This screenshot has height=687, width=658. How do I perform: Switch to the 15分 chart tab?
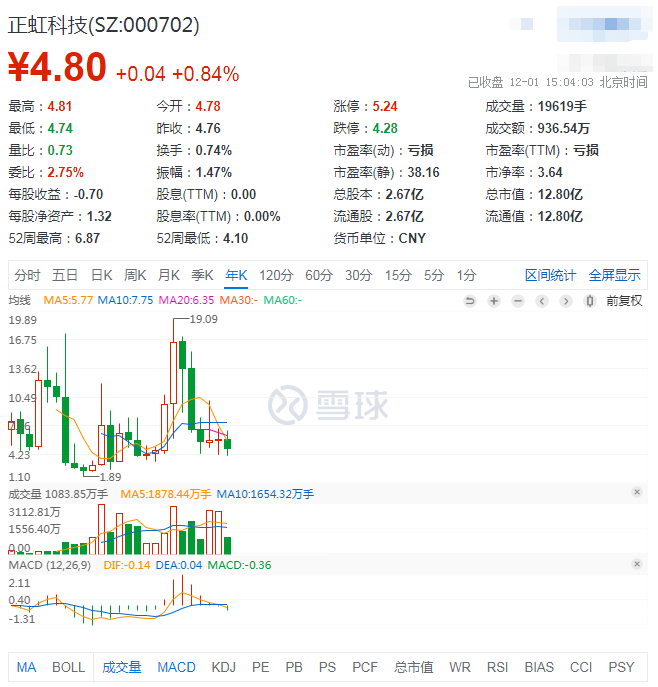[399, 276]
